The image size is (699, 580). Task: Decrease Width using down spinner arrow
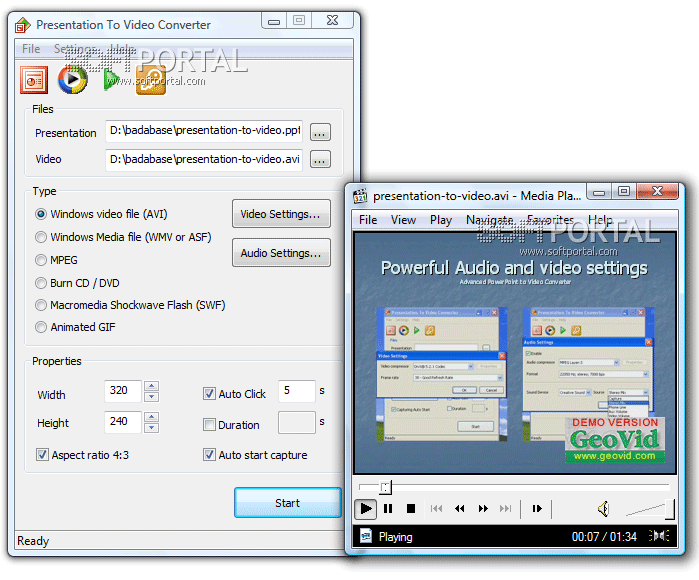[x=152, y=396]
